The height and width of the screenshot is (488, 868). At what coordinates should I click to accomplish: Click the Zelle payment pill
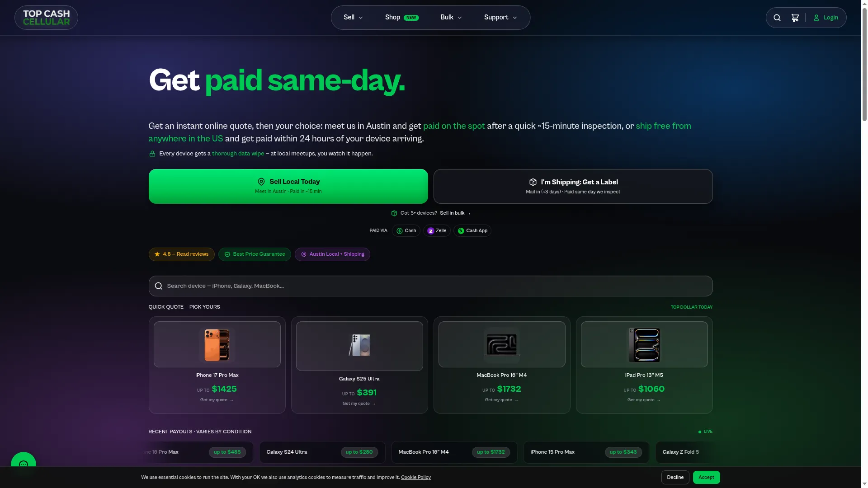(x=437, y=231)
